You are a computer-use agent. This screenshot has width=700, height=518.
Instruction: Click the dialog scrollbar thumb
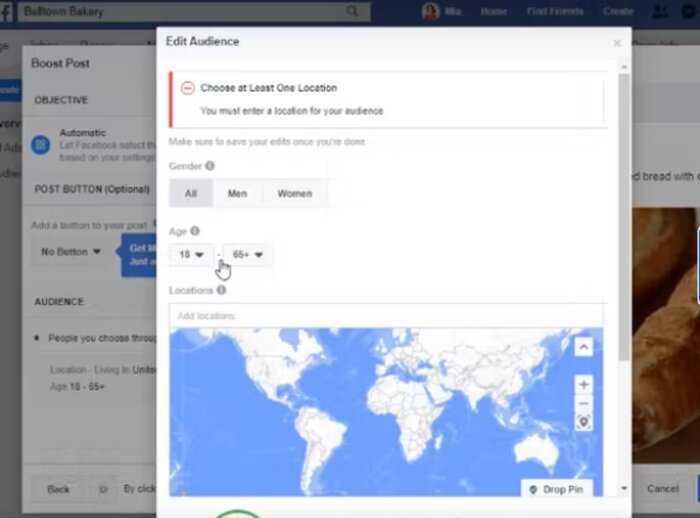point(624,217)
